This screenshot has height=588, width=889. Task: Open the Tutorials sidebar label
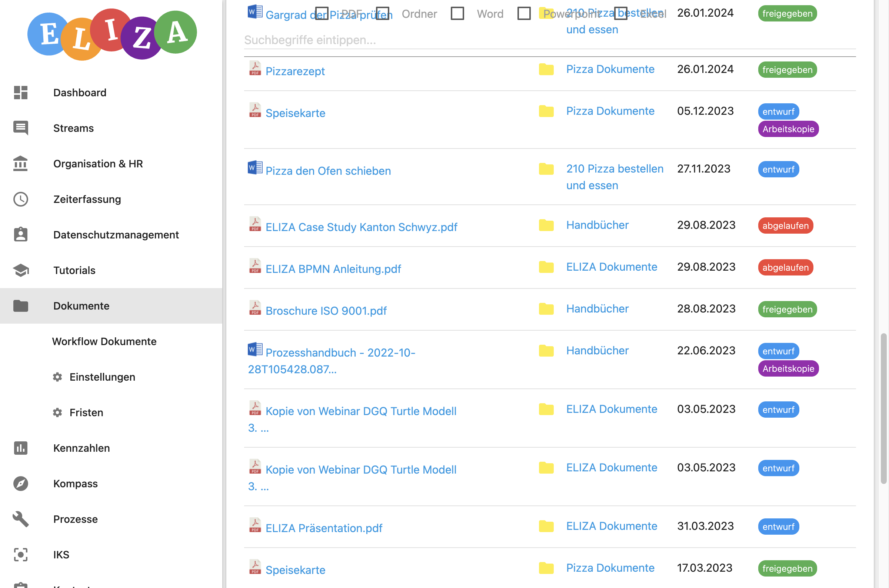point(74,270)
